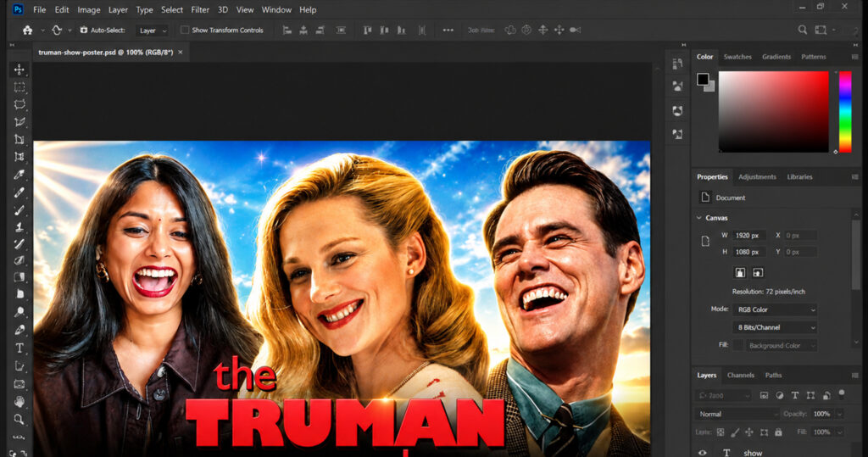Click the align left edges icon
The image size is (868, 457).
tap(287, 31)
